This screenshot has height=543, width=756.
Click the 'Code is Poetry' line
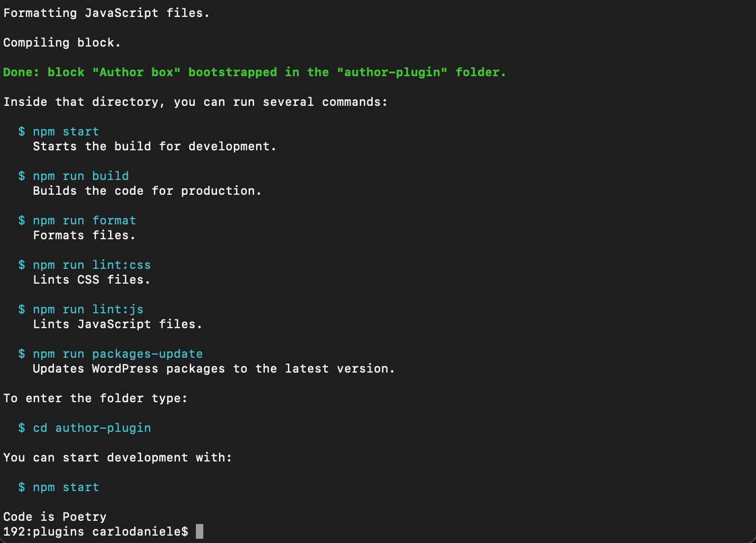55,517
